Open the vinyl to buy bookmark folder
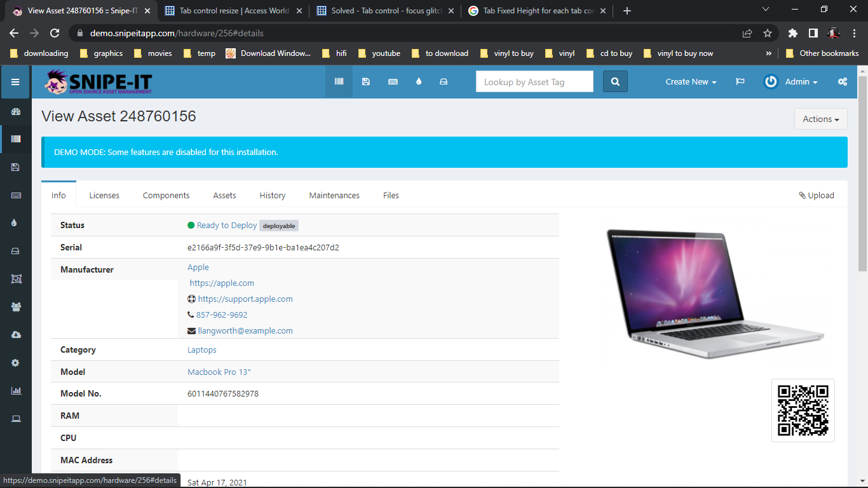Screen dimensions: 868x488 pos(506,53)
